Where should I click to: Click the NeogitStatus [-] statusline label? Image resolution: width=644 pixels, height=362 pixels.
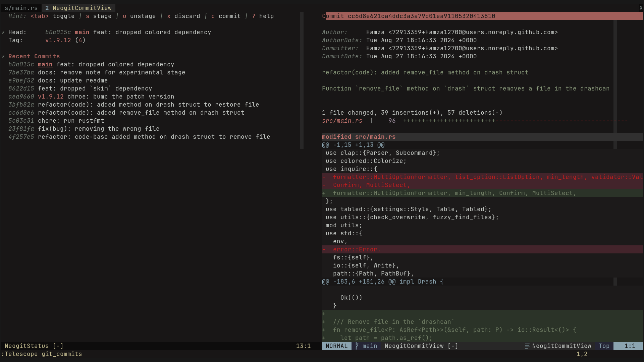pyautogui.click(x=34, y=346)
